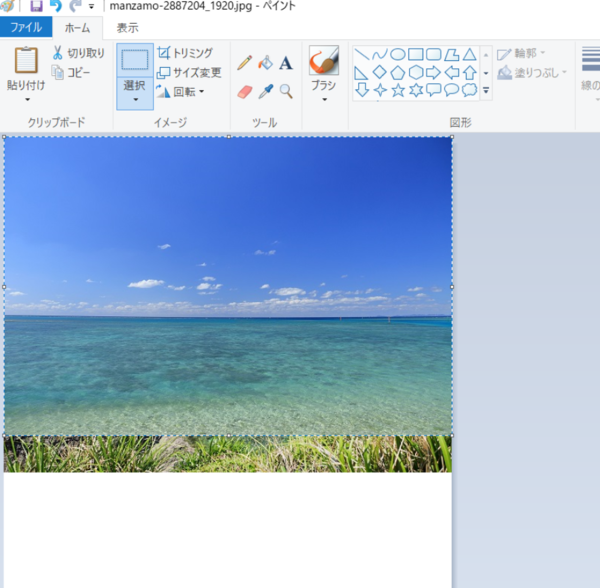Open the File (ファイル) menu
The height and width of the screenshot is (588, 600).
26,27
